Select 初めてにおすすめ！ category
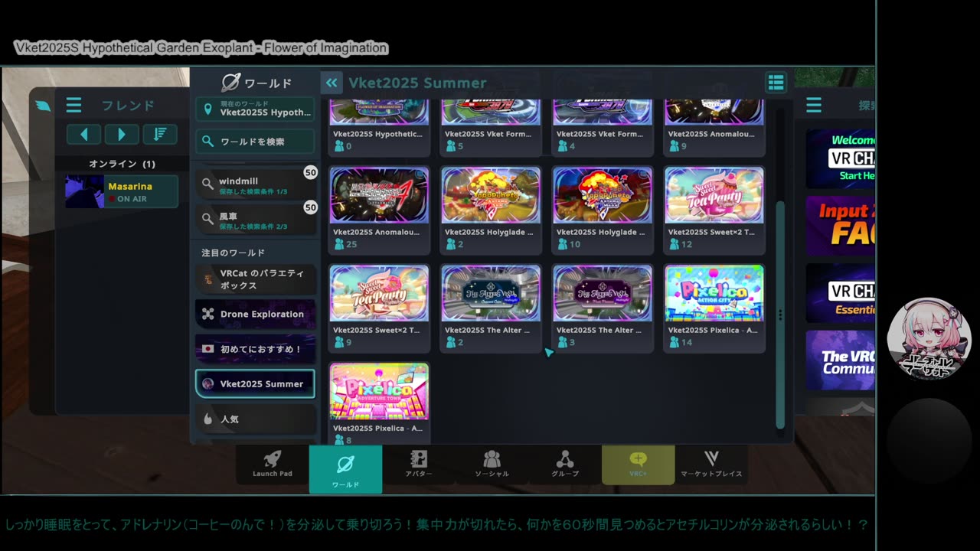Screen dimensions: 980x551 pyautogui.click(x=255, y=349)
